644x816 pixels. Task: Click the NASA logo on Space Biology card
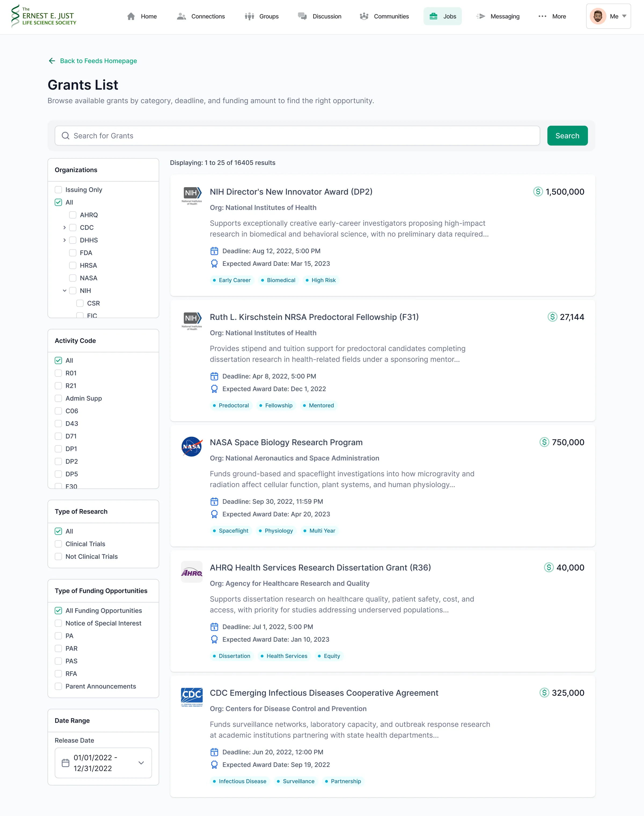tap(192, 447)
